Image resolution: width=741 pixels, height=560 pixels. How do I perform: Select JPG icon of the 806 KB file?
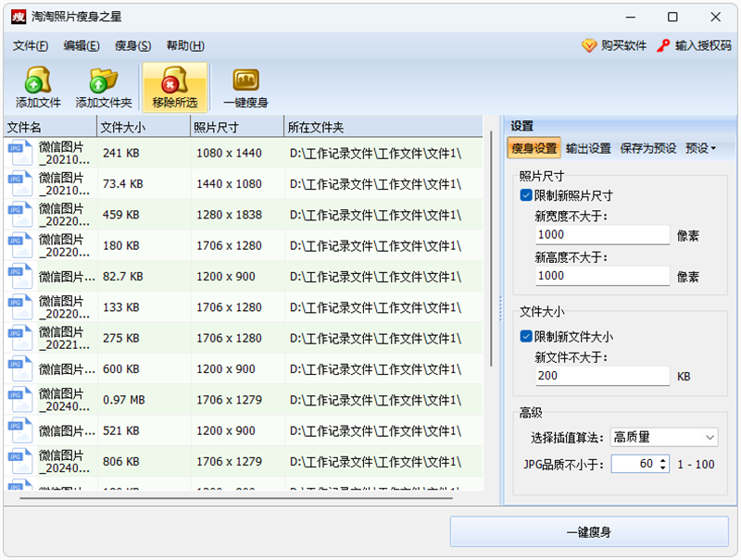[19, 461]
